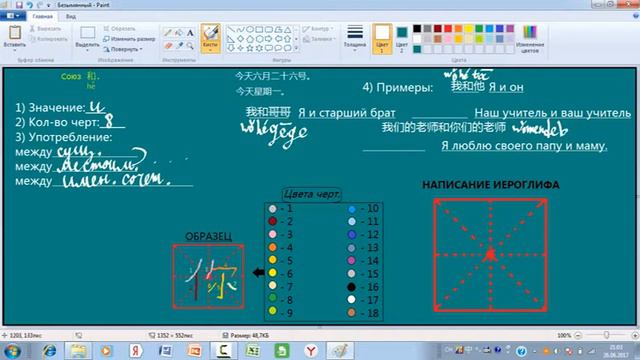Choose the oval shape

(249, 29)
